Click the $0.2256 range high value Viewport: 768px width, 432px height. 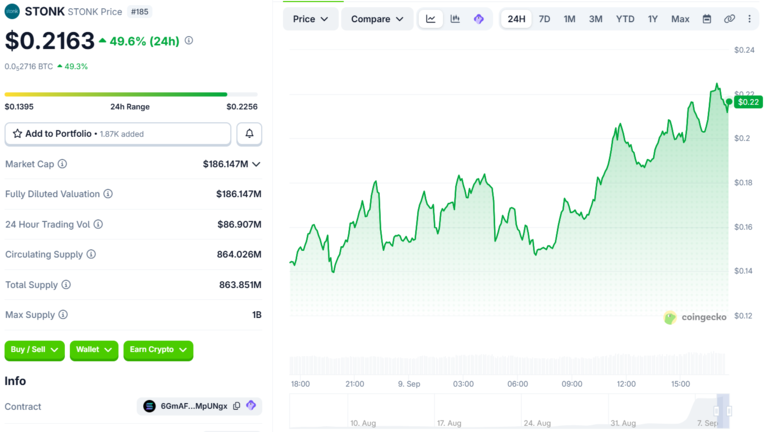click(x=242, y=107)
